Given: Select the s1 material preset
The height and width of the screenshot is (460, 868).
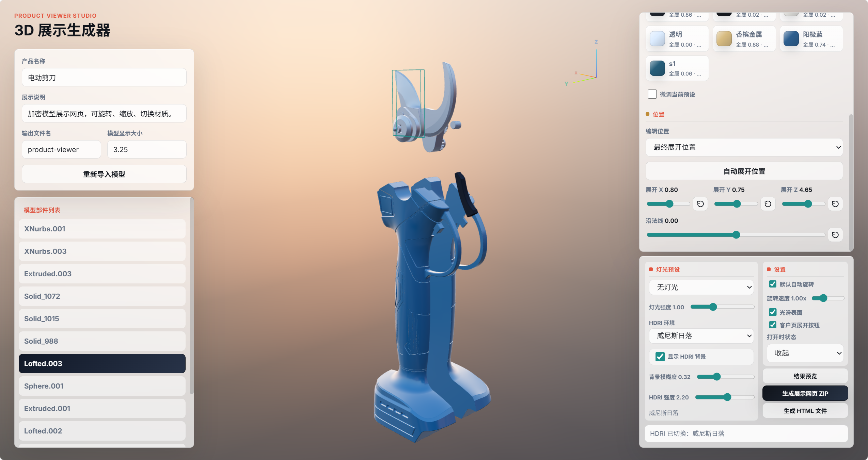Looking at the screenshot, I should pos(677,68).
